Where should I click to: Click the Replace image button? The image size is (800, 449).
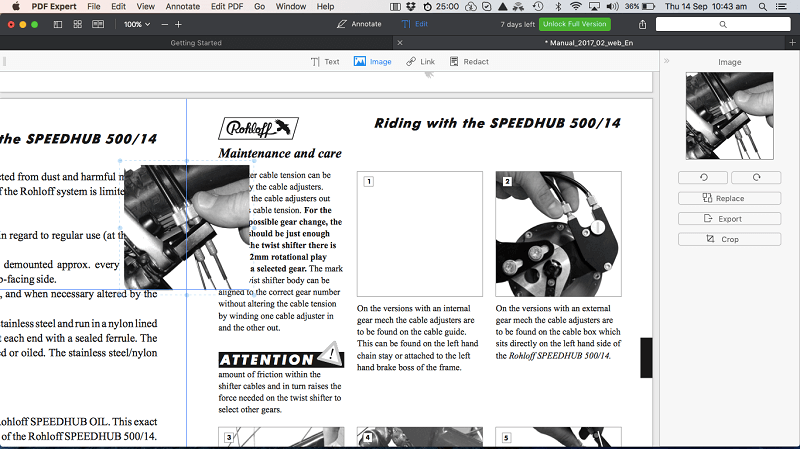coord(730,198)
